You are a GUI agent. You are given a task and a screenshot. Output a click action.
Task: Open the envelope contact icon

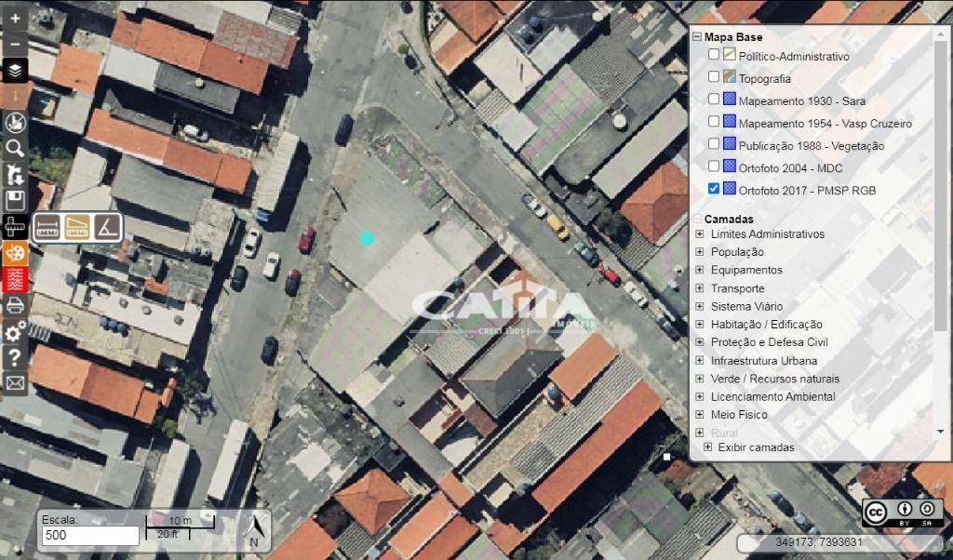point(15,384)
